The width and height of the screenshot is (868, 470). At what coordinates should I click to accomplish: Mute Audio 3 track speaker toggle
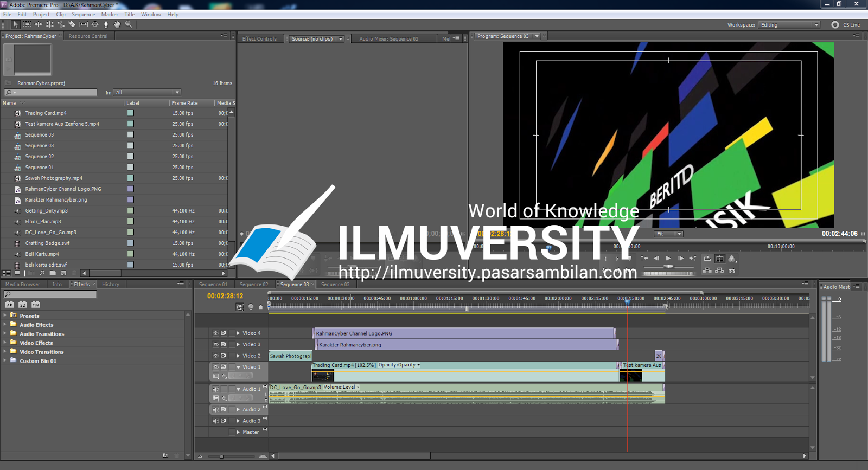(x=215, y=421)
